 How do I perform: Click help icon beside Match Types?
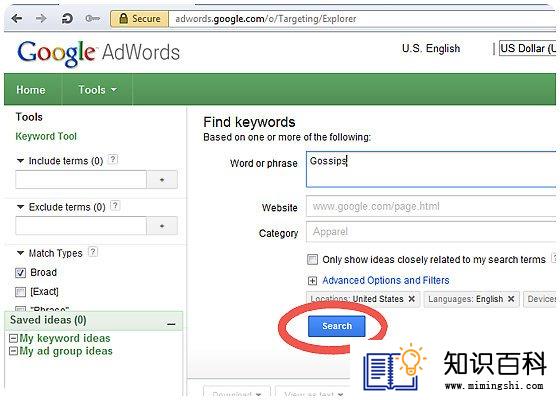[x=93, y=252]
